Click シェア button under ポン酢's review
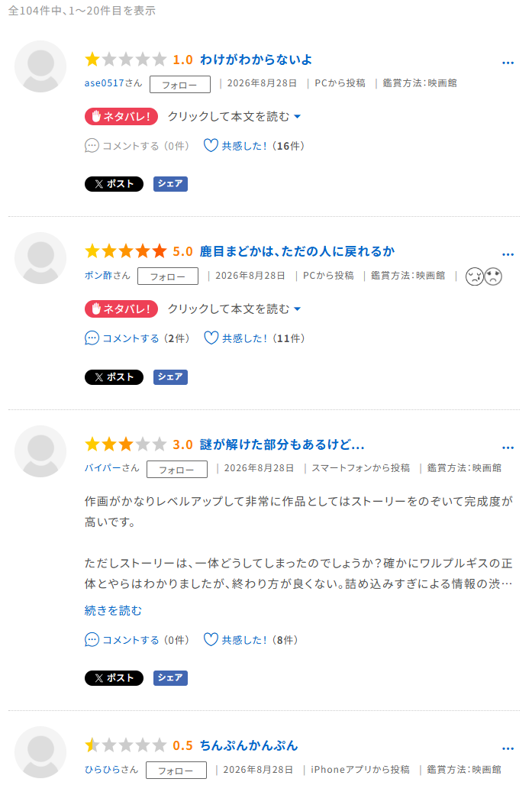Image resolution: width=532 pixels, height=795 pixels. pos(170,376)
